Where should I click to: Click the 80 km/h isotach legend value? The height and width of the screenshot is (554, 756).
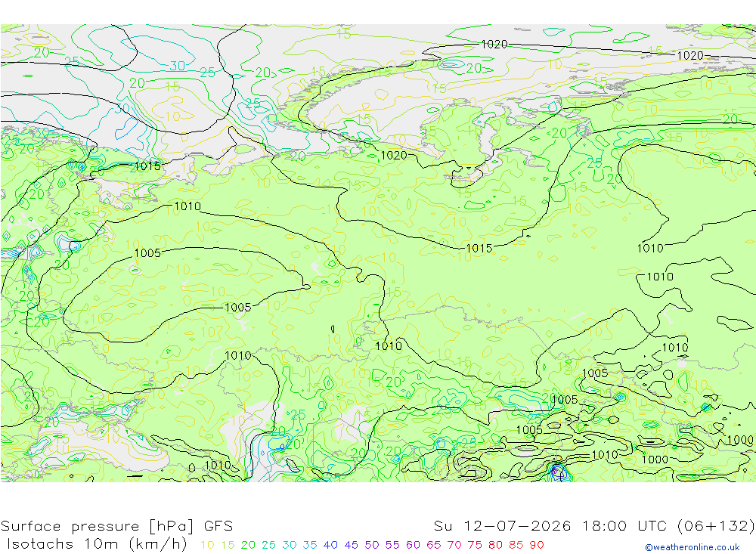(x=495, y=545)
